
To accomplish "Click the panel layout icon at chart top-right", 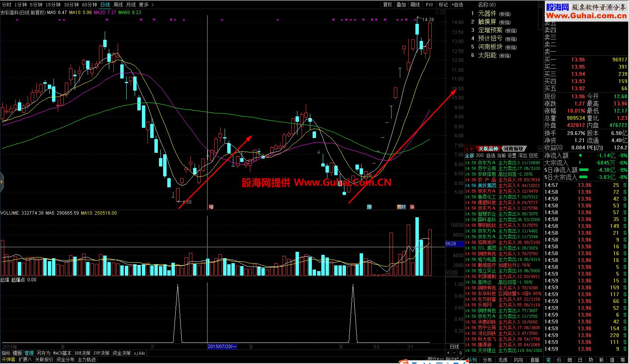I will (442, 12).
